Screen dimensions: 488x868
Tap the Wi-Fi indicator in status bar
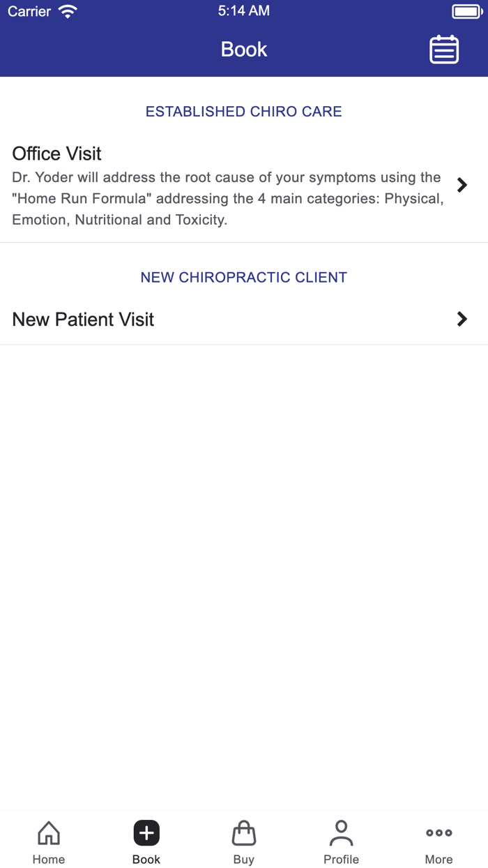coord(66,10)
